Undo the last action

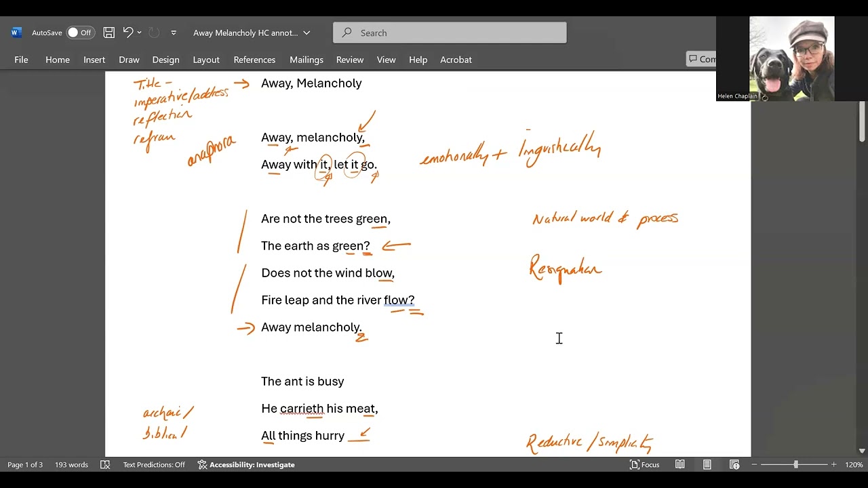128,33
